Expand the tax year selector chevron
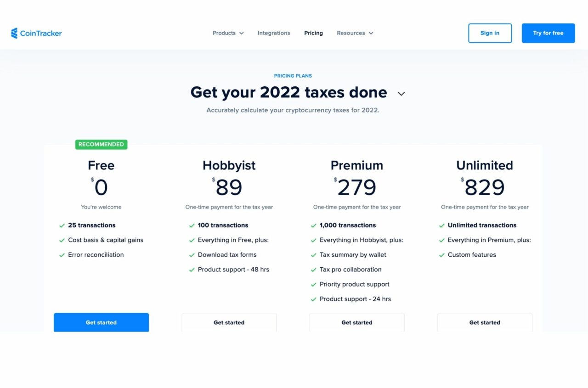The height and width of the screenshot is (388, 588). click(401, 93)
